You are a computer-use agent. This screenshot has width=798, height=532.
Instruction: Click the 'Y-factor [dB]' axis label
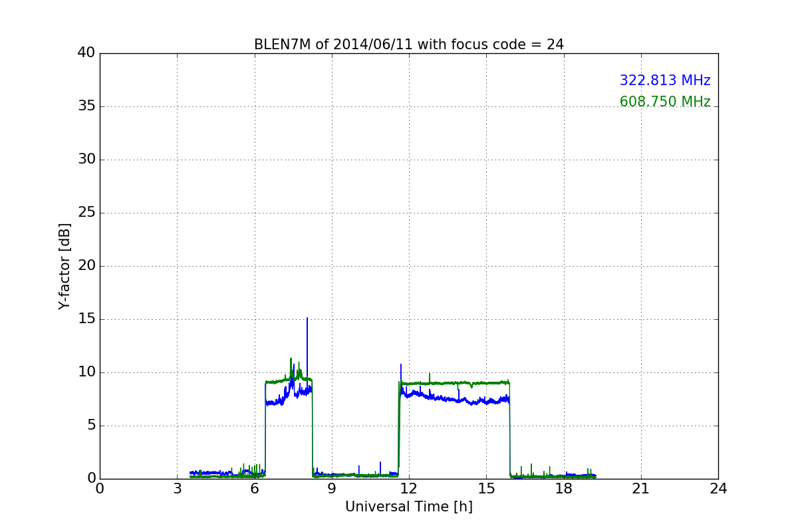(x=65, y=266)
